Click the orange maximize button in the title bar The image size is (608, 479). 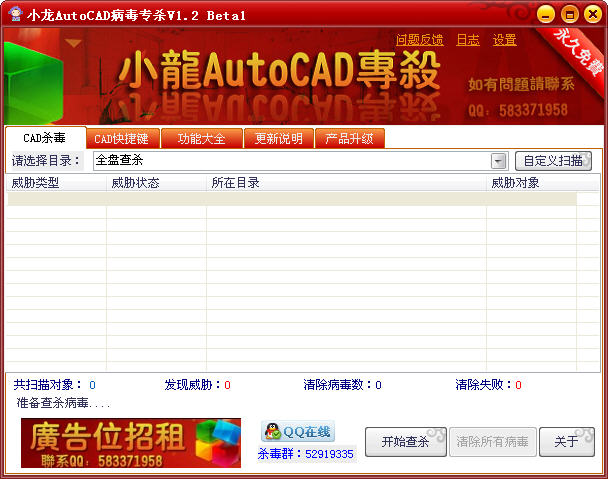coord(568,14)
